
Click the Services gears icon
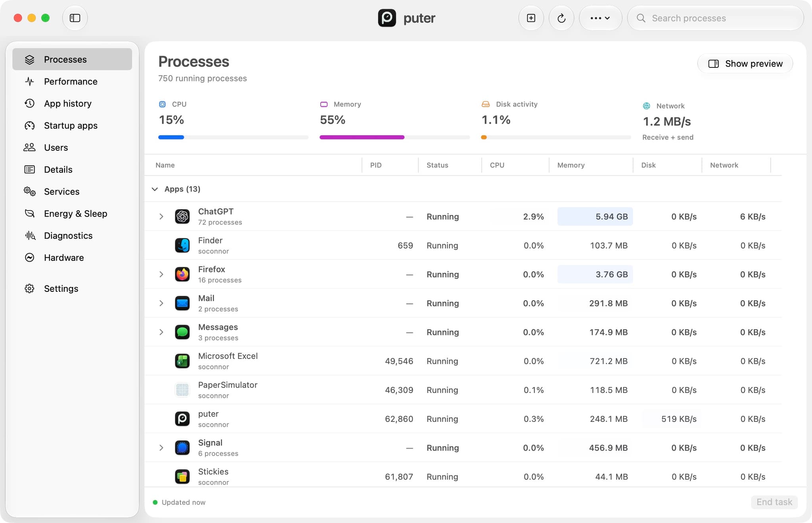(x=29, y=192)
